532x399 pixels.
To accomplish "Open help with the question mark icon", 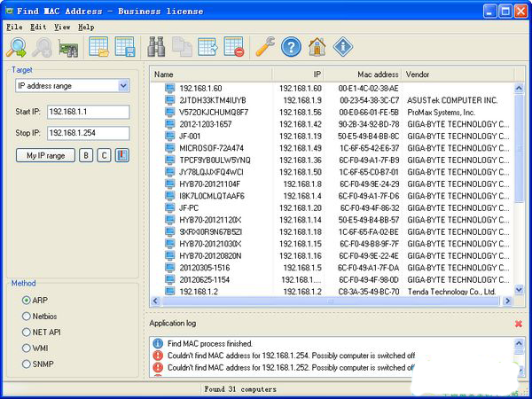I will point(291,47).
